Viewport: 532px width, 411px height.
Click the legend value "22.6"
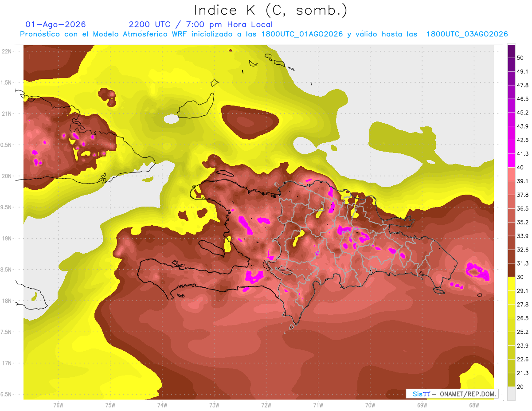522,359
